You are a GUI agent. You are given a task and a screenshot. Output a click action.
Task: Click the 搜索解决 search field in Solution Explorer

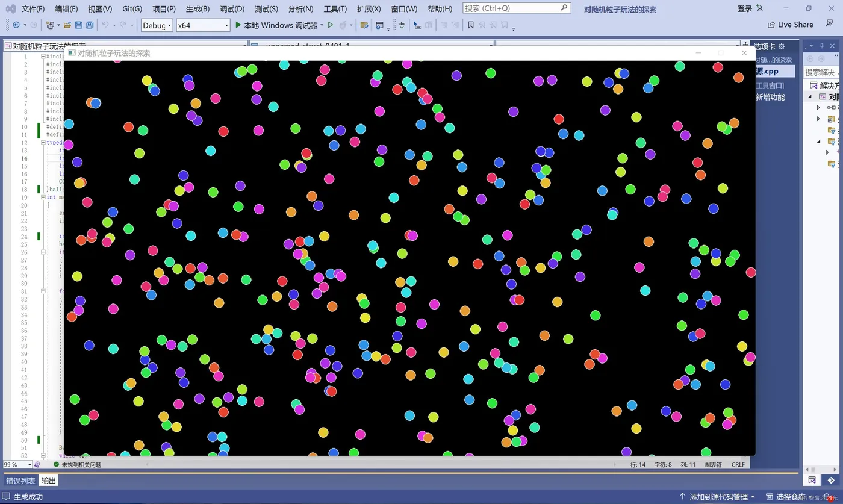[822, 72]
